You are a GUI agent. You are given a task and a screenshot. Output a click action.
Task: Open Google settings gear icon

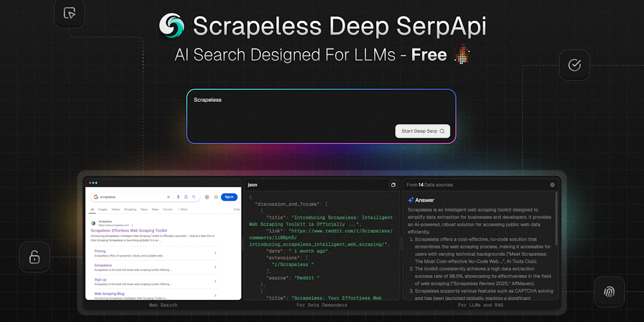tap(206, 197)
